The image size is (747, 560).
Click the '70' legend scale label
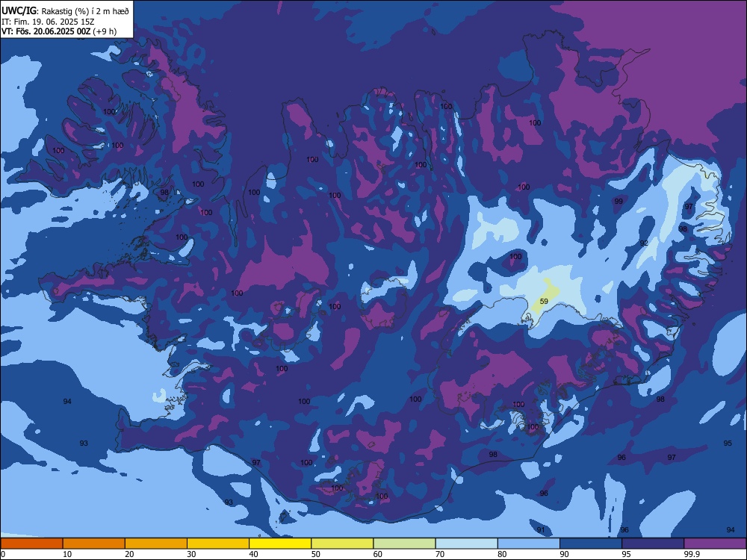(x=440, y=554)
